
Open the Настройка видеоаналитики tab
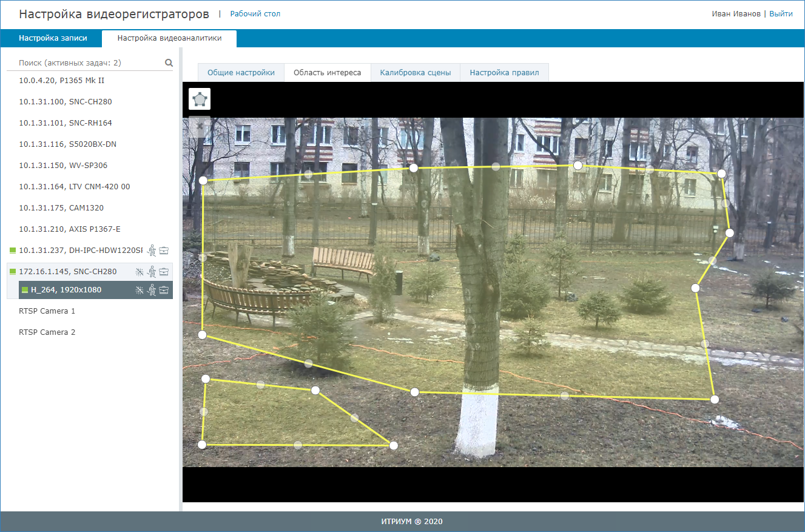[169, 38]
